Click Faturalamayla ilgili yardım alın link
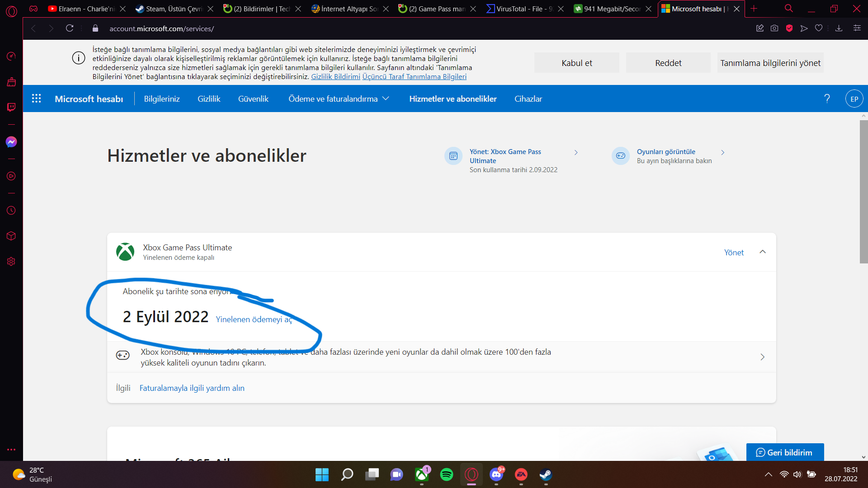 tap(192, 388)
